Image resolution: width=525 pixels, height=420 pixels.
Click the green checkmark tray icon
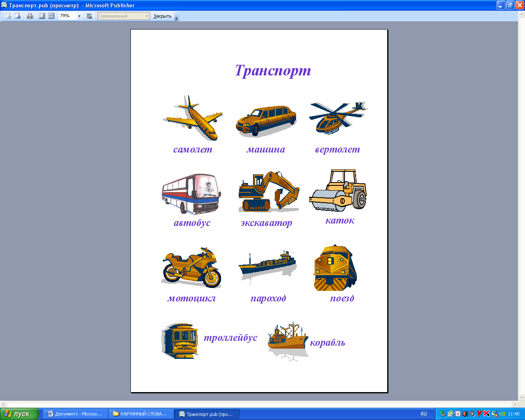pos(450,414)
